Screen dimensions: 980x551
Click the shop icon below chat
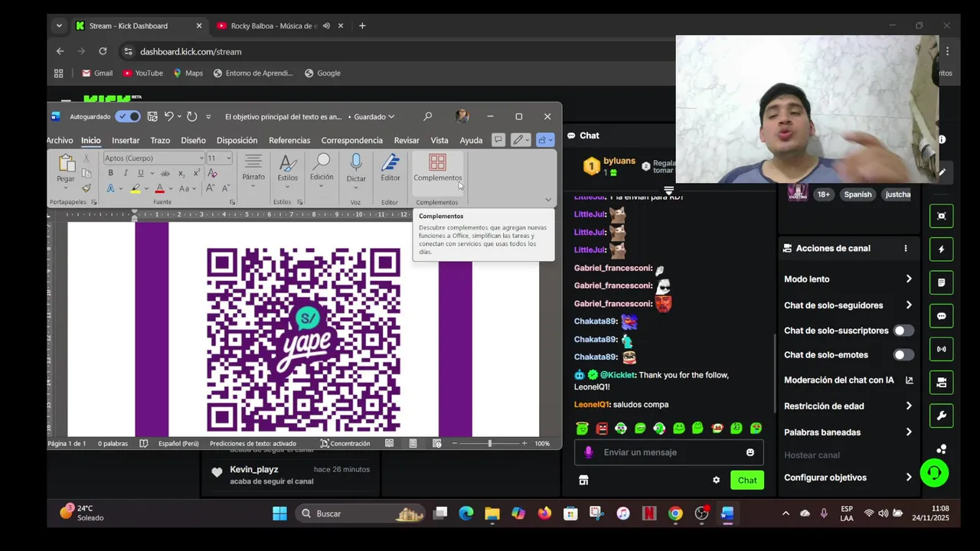(x=583, y=480)
